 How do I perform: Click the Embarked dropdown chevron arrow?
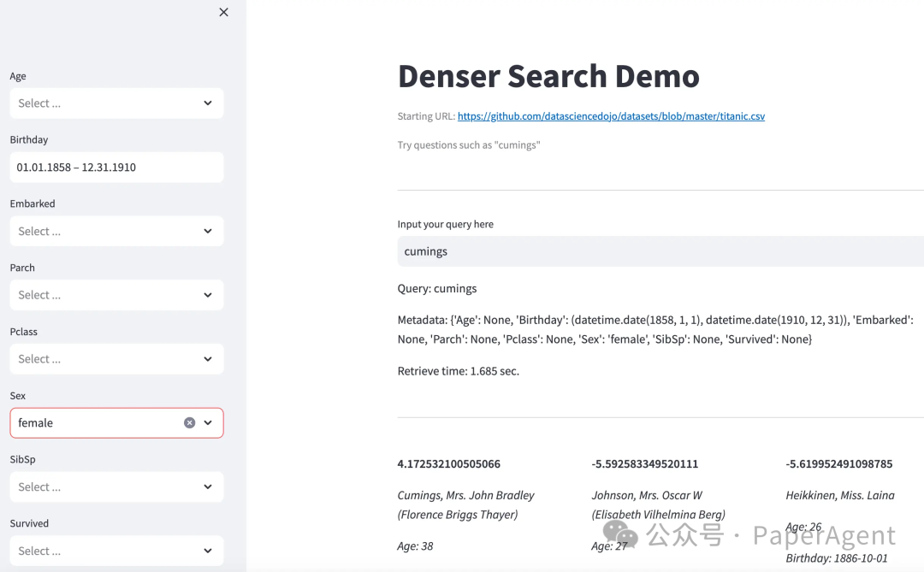click(208, 231)
